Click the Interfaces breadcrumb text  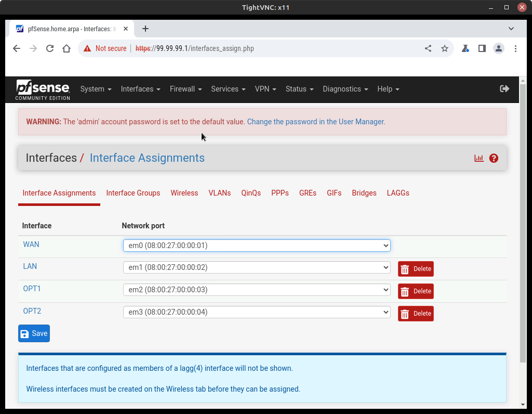pos(51,158)
